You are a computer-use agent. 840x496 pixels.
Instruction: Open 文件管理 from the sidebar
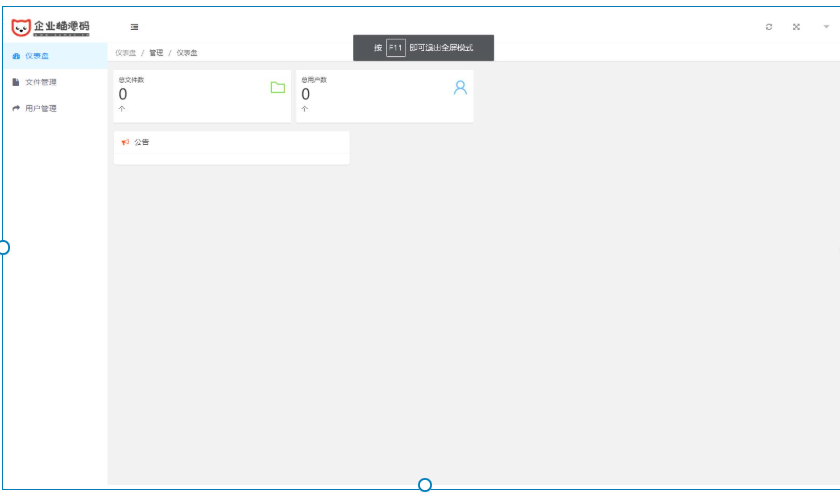(x=41, y=82)
